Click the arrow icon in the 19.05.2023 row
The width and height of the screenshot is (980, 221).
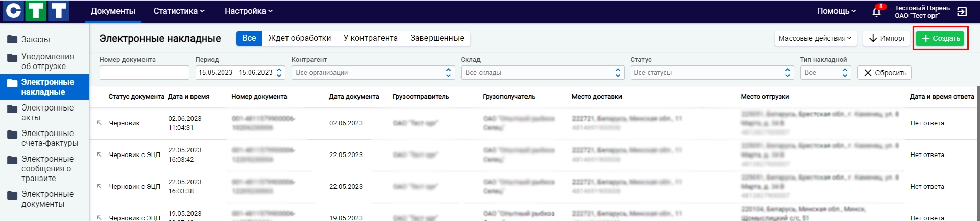click(x=99, y=218)
